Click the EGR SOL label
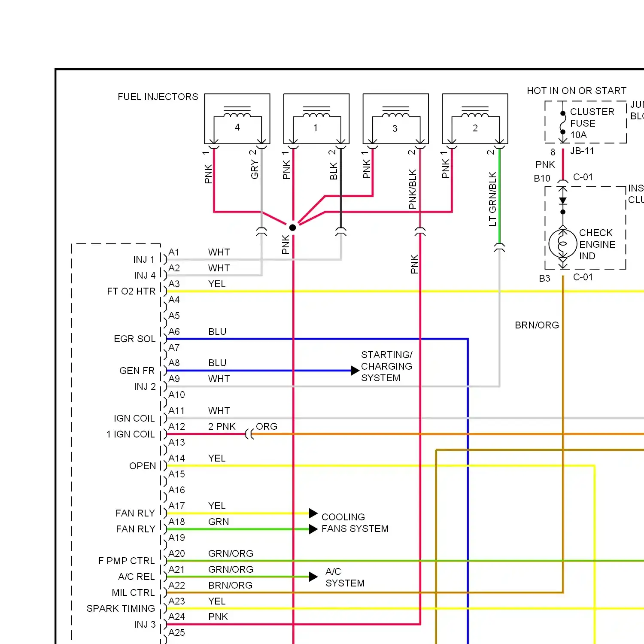The width and height of the screenshot is (644, 644). tap(134, 339)
